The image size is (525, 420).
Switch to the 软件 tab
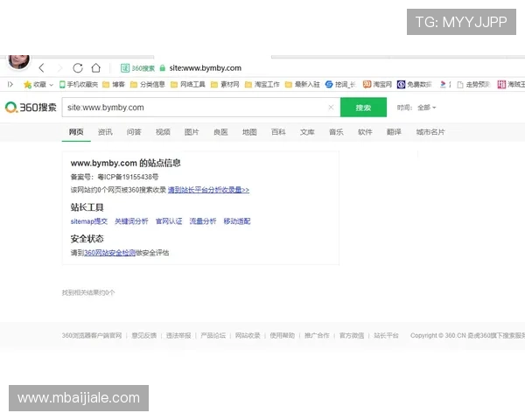365,132
